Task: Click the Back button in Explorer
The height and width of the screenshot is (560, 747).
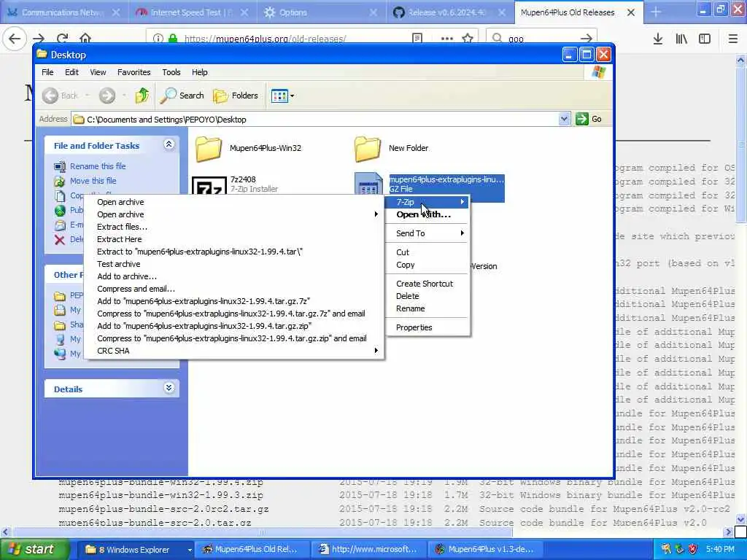Action: click(x=61, y=96)
